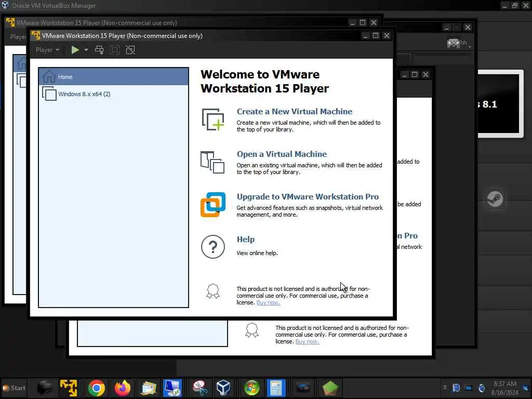Screen dimensions: 532x399
Task: Open VMware Player from the taskbar
Action: click(x=69, y=388)
